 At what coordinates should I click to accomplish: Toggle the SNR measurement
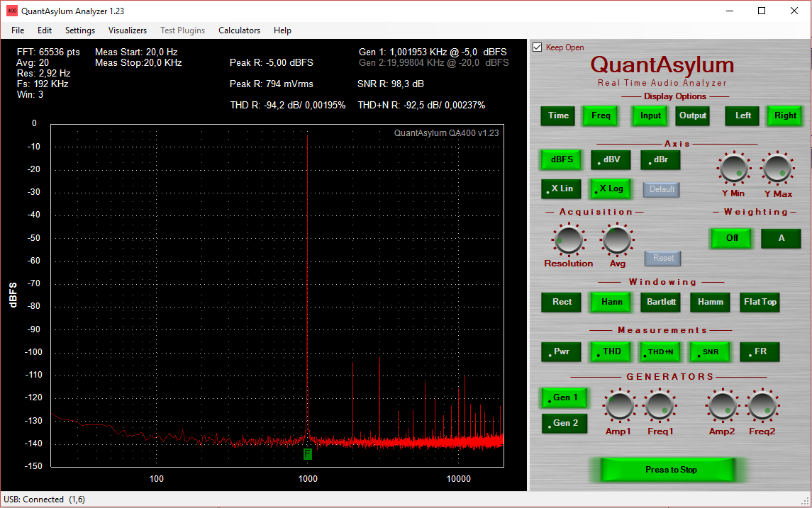pos(710,351)
